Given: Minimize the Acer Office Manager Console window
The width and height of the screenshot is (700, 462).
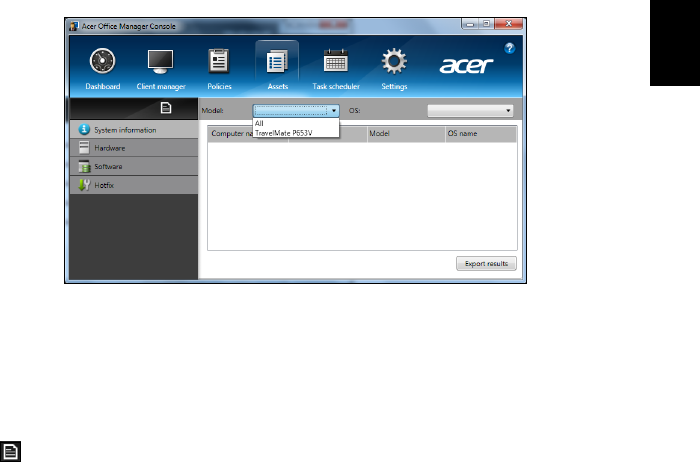Looking at the screenshot, I should 470,24.
